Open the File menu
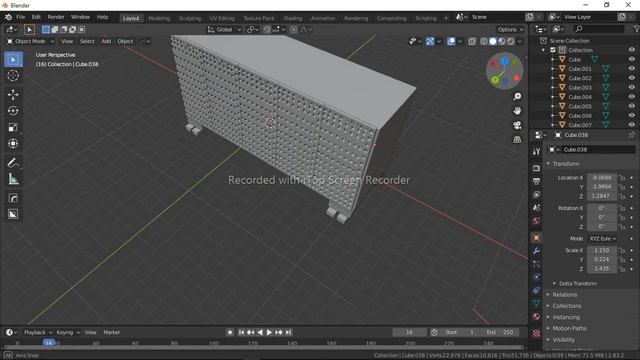This screenshot has height=360, width=640. click(20, 17)
